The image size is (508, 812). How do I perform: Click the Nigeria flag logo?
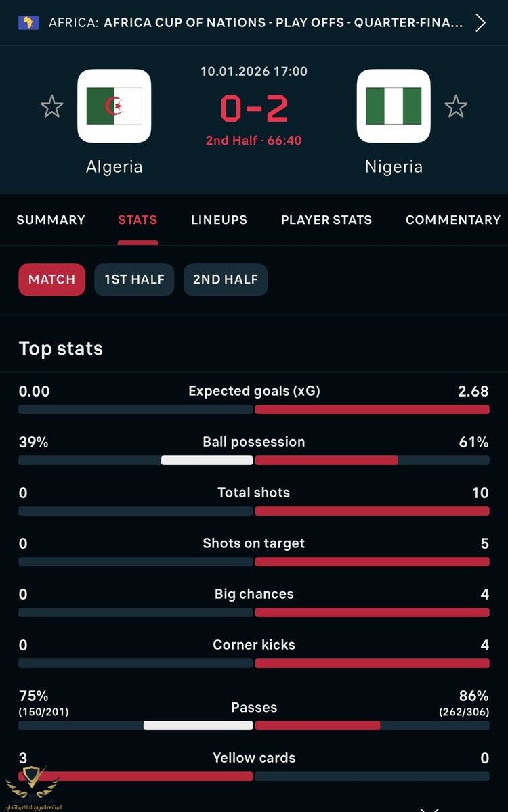coord(394,106)
